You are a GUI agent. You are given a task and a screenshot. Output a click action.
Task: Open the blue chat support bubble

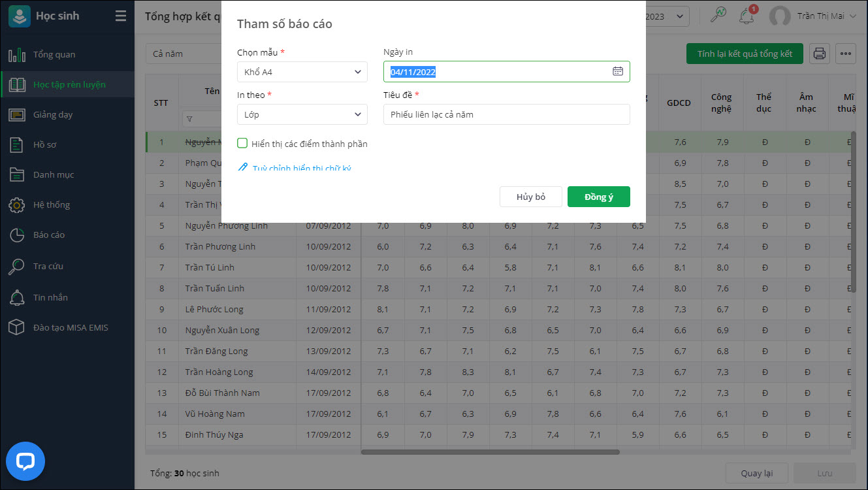tap(25, 461)
